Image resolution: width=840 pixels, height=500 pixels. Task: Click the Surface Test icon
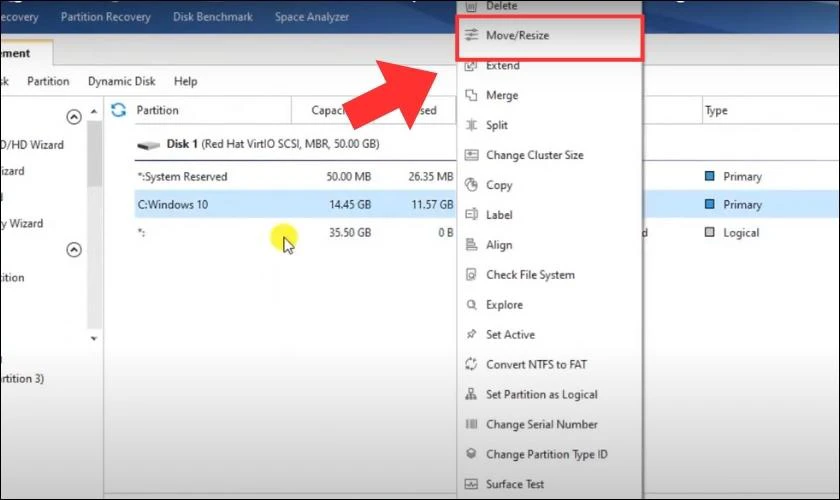(x=471, y=484)
